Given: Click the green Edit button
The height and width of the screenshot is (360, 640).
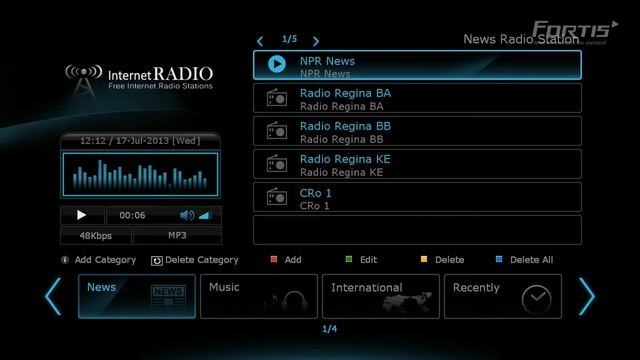Looking at the screenshot, I should pos(361,260).
